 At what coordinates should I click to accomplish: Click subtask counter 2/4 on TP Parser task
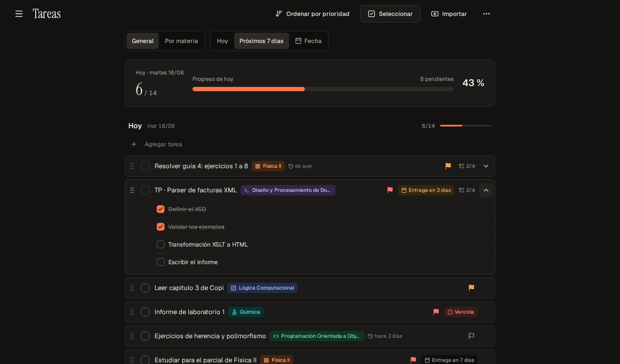click(467, 190)
